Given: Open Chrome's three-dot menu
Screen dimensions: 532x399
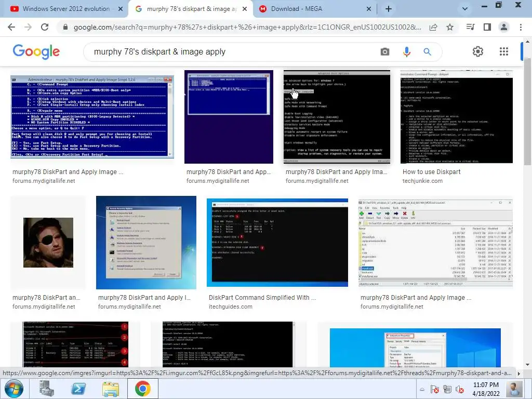Looking at the screenshot, I should tap(521, 27).
